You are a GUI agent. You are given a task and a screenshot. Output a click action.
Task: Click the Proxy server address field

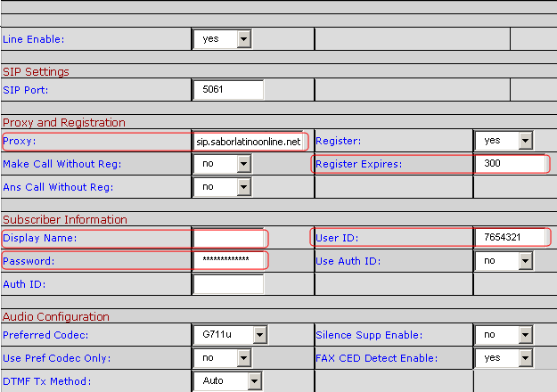(x=250, y=142)
